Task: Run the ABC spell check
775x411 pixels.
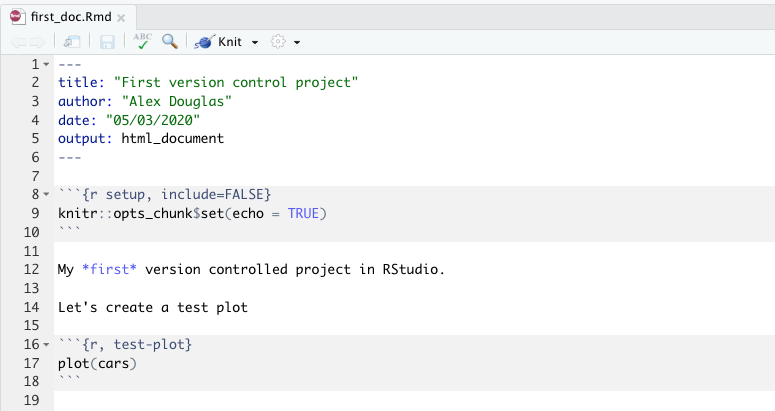Action: tap(142, 41)
